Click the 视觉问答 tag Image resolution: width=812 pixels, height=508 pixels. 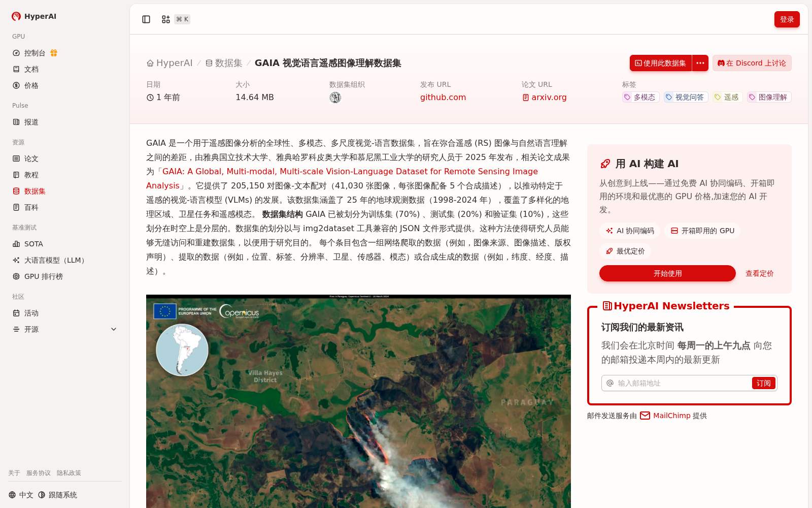coord(686,97)
